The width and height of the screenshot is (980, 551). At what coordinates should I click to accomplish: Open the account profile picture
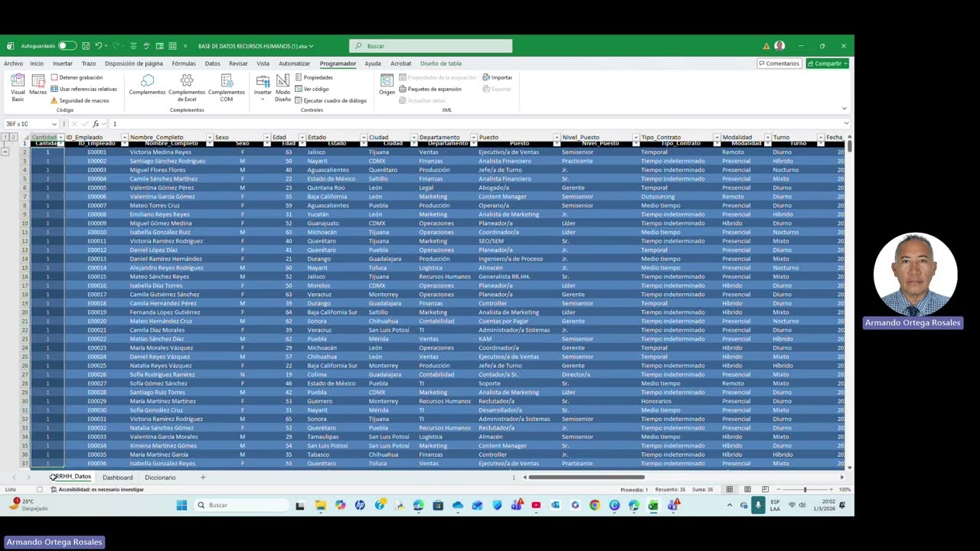click(x=779, y=46)
